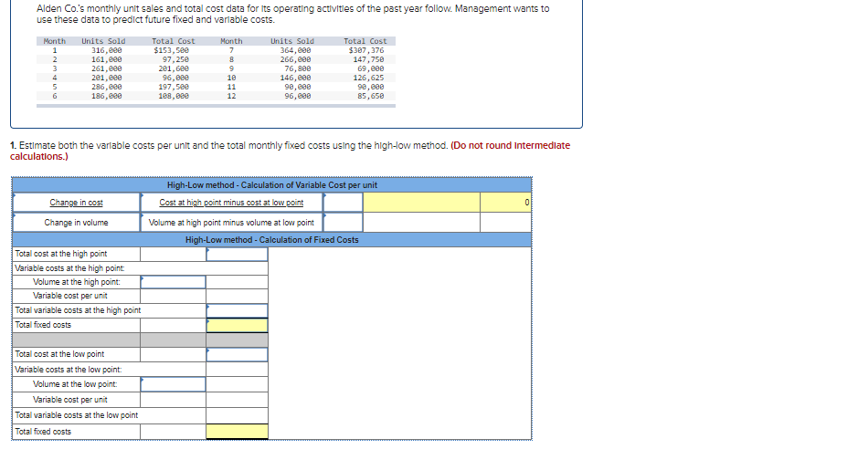Select the 'Change in cost' cell
Screen dimensions: 868x460
click(x=77, y=203)
